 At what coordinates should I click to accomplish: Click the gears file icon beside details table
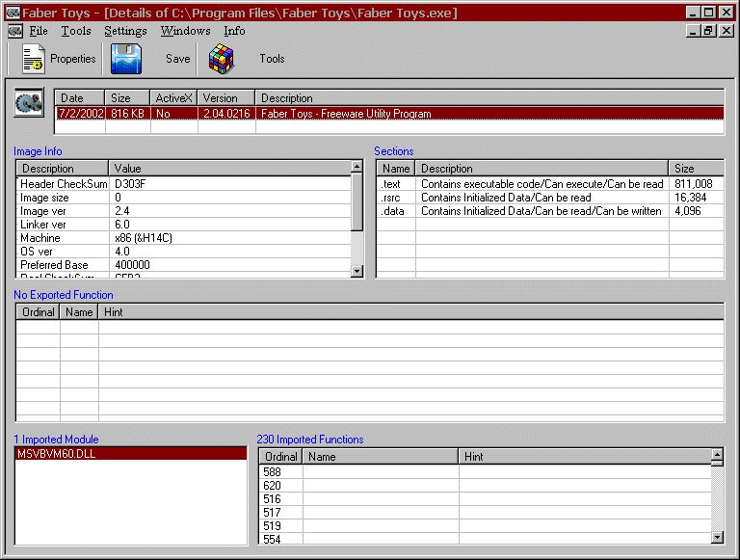29,102
